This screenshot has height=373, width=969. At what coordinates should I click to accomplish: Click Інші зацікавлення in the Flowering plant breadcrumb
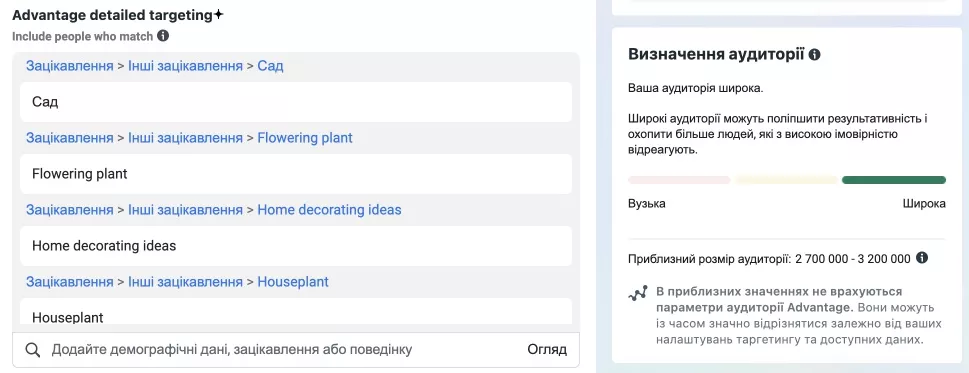185,138
